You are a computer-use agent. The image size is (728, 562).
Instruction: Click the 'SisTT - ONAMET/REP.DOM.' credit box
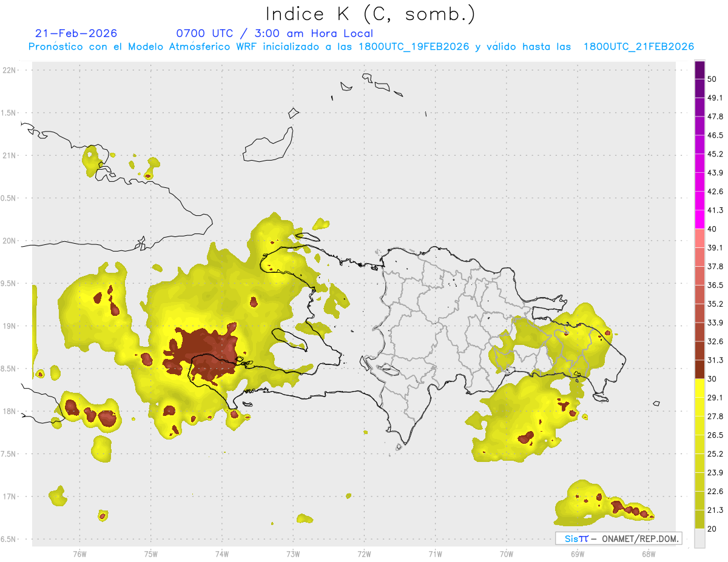[618, 538]
